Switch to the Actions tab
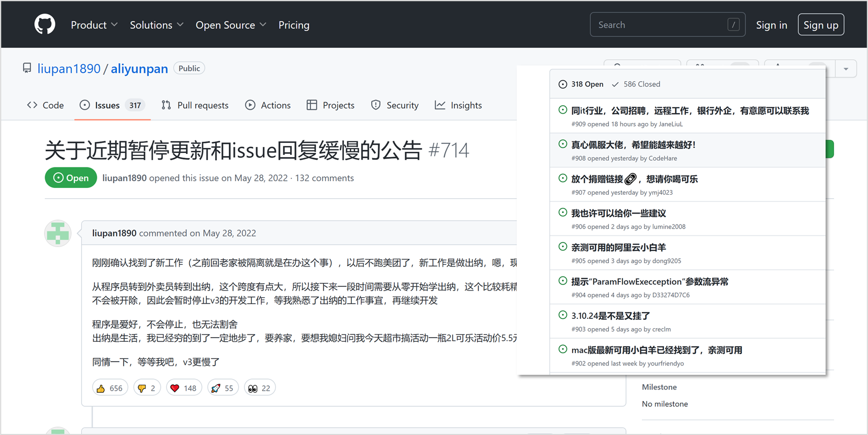The image size is (868, 435). click(x=268, y=105)
